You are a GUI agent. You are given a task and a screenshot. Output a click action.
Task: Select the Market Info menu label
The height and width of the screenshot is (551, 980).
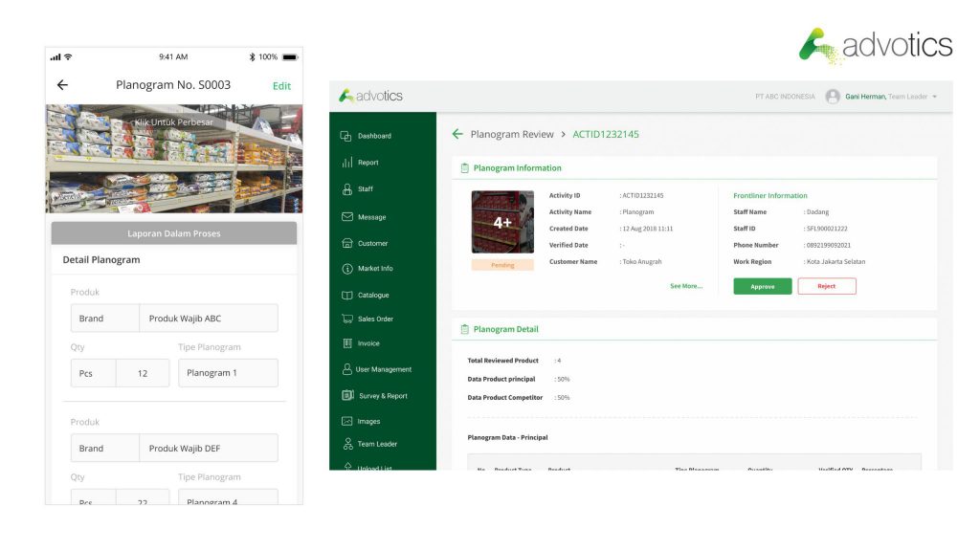pyautogui.click(x=375, y=269)
